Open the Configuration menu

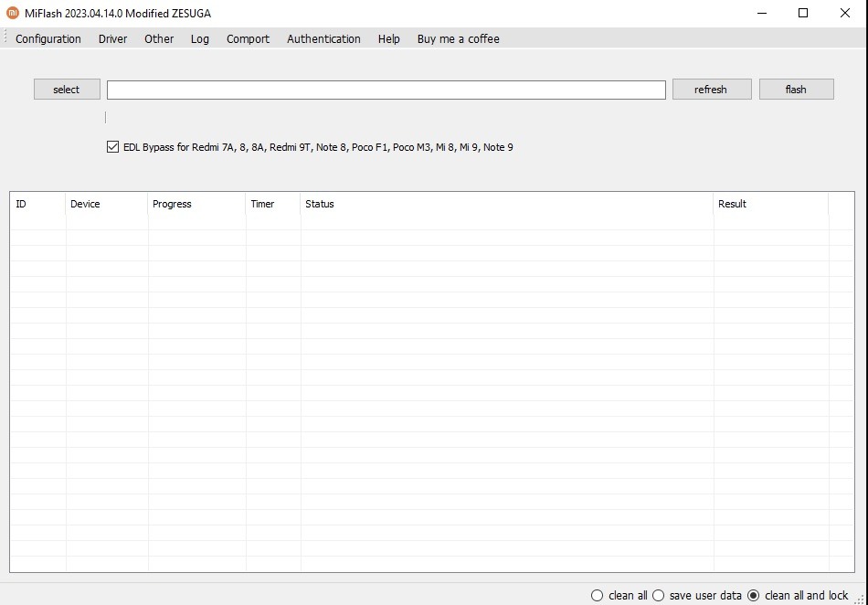pyautogui.click(x=48, y=38)
